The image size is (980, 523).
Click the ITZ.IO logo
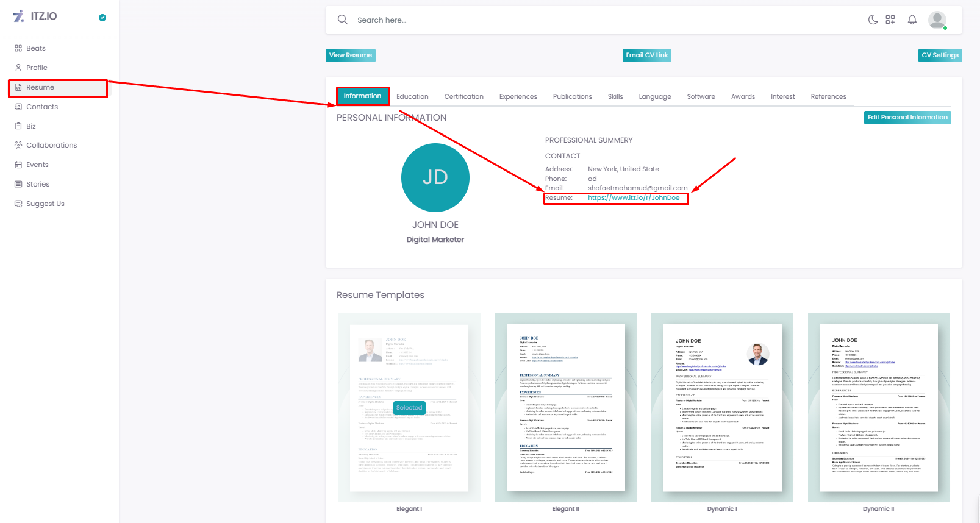pyautogui.click(x=35, y=16)
